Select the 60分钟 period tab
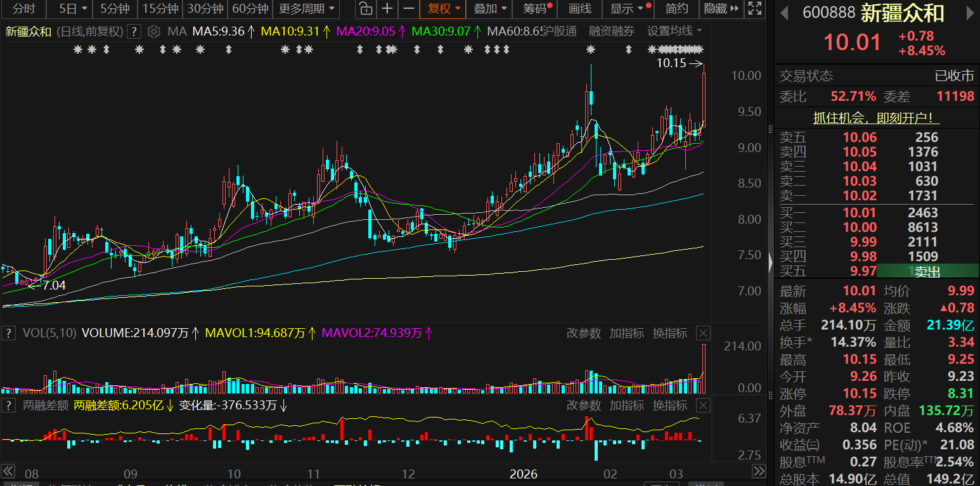 coord(250,9)
